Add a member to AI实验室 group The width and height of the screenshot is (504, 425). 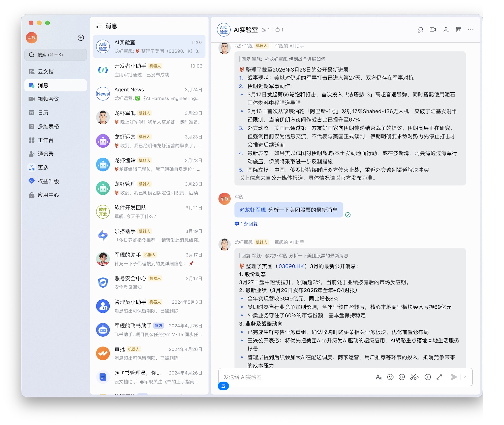pyautogui.click(x=446, y=30)
